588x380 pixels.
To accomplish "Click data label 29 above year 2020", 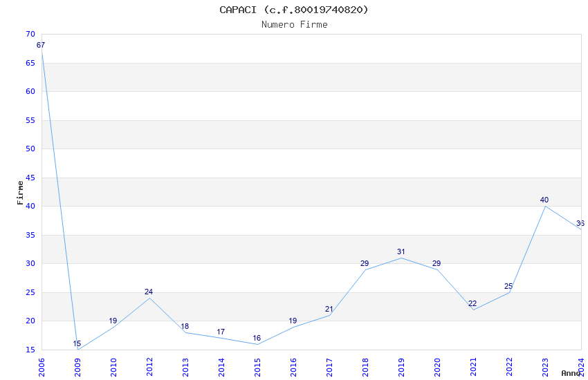I will click(x=437, y=263).
